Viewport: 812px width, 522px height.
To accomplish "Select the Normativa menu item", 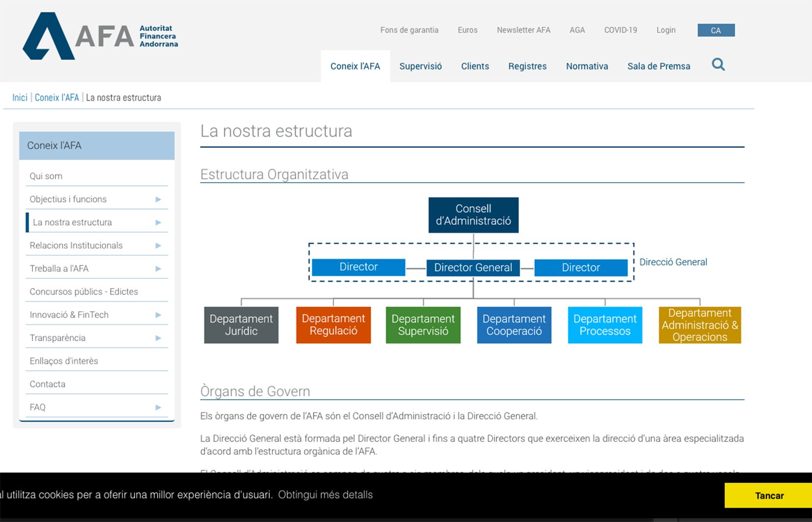I will click(587, 66).
